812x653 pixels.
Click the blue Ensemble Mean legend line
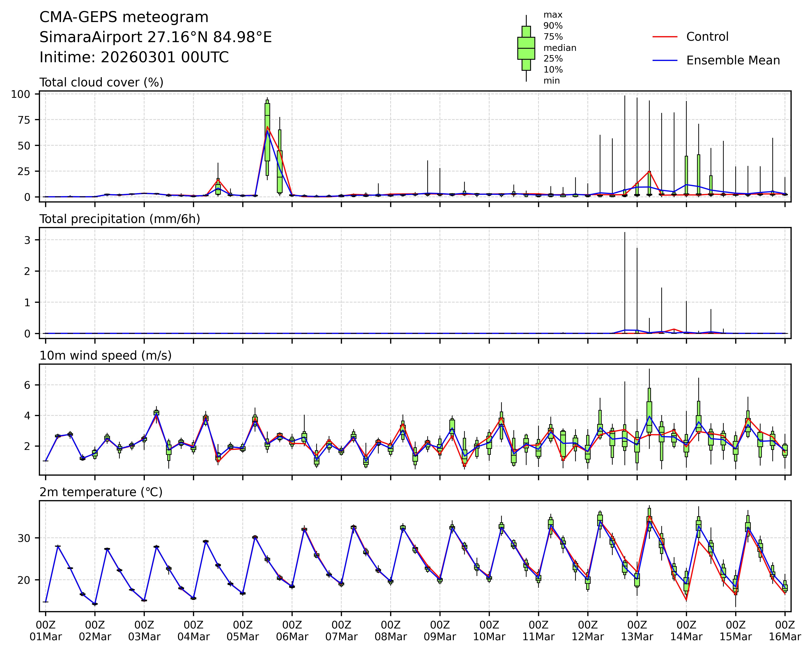[x=664, y=61]
